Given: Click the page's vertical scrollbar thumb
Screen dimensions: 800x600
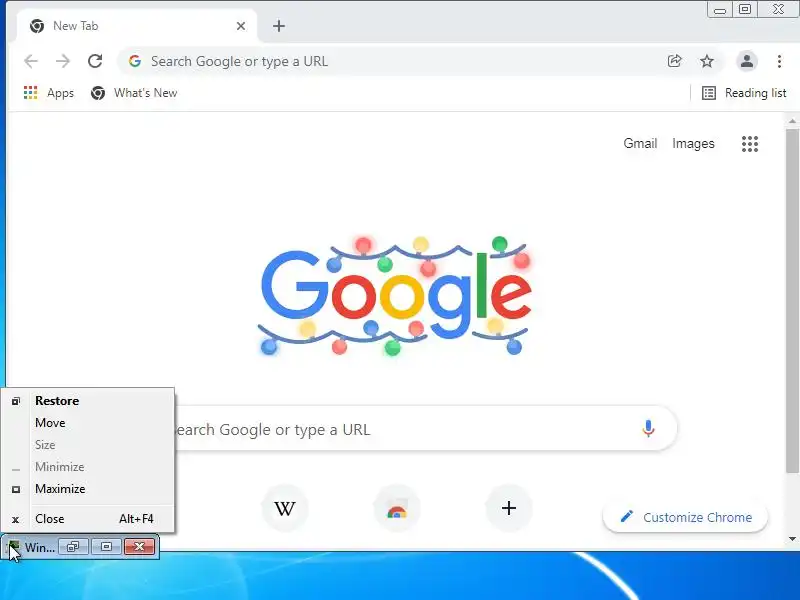Looking at the screenshot, I should coord(792,301).
